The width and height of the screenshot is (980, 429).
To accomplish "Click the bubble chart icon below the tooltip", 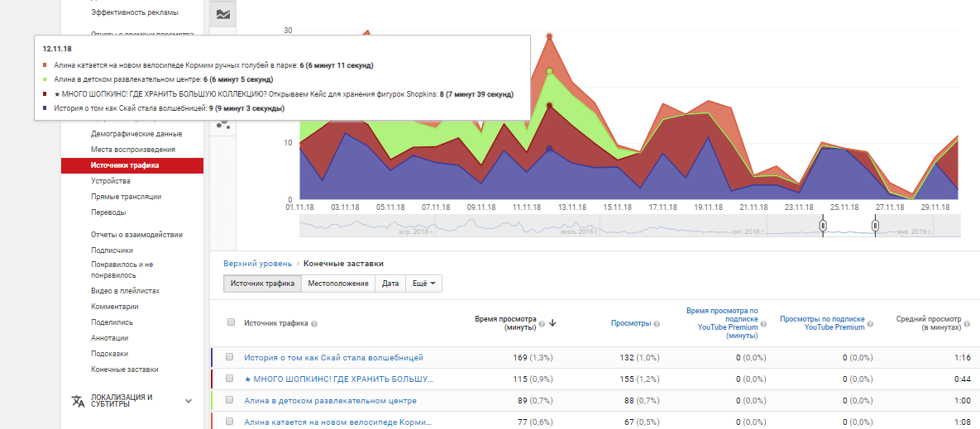I will (222, 124).
